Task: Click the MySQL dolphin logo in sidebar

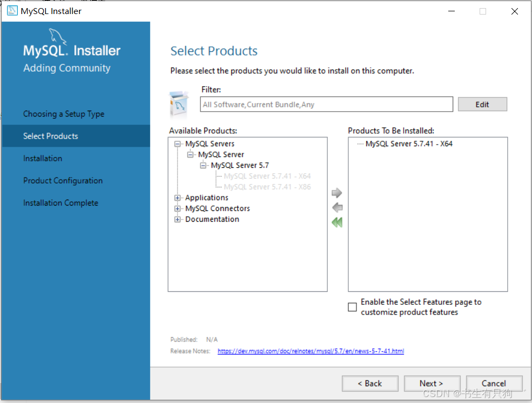Action: pos(58,37)
